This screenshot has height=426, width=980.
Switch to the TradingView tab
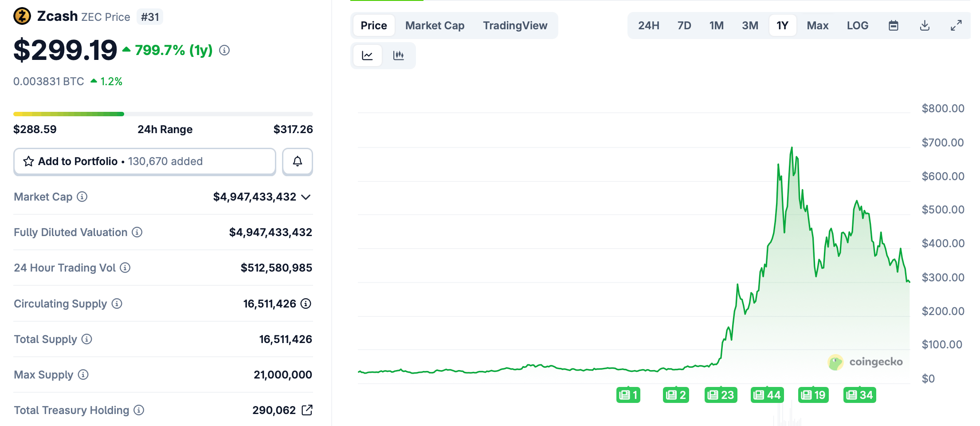click(x=515, y=26)
